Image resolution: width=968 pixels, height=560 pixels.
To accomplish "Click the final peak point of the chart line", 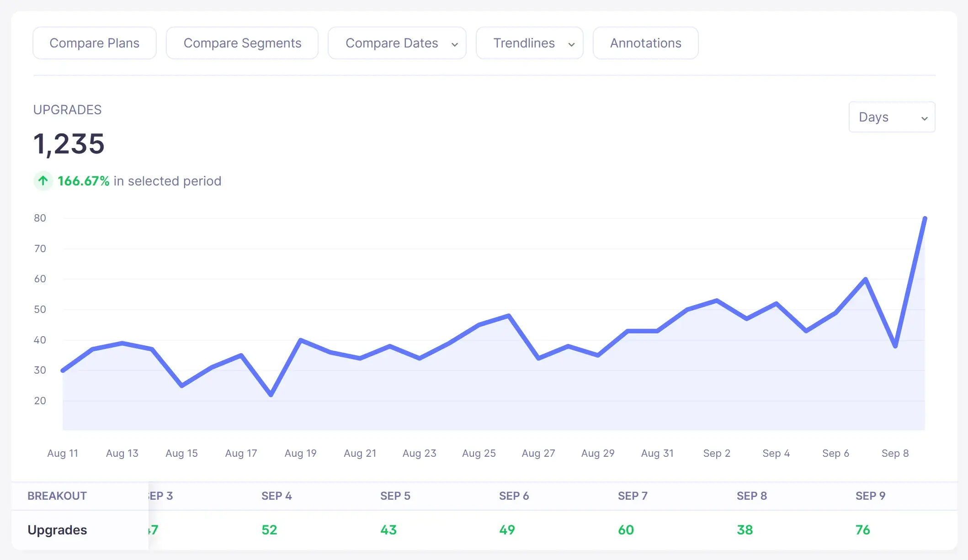I will pos(925,218).
